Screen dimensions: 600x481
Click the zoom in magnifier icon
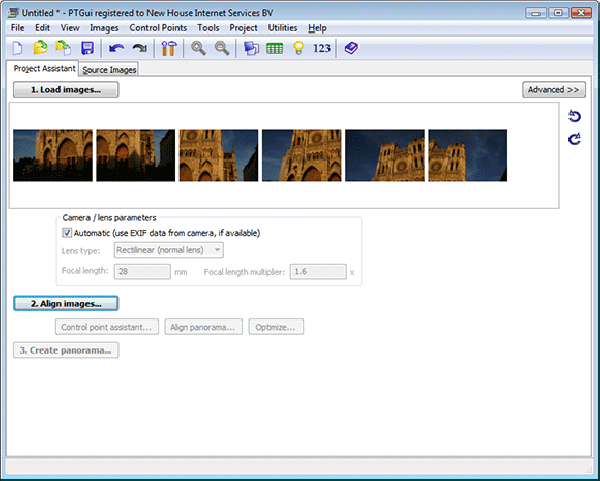(x=199, y=48)
